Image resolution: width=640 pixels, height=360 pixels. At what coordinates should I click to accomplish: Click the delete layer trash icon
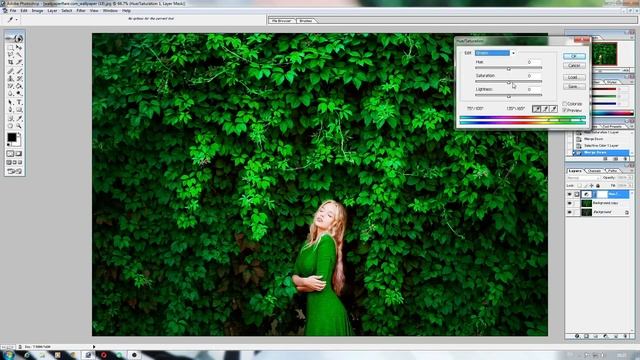(x=626, y=336)
